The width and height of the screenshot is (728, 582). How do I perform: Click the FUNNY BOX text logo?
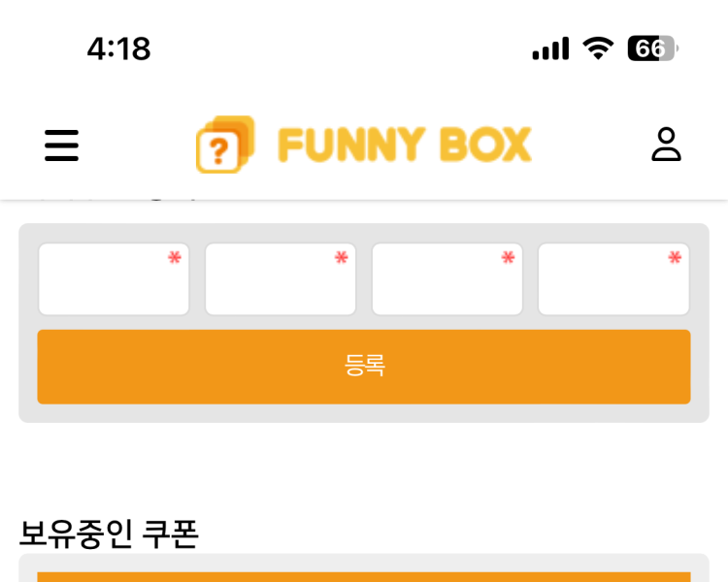pyautogui.click(x=404, y=145)
